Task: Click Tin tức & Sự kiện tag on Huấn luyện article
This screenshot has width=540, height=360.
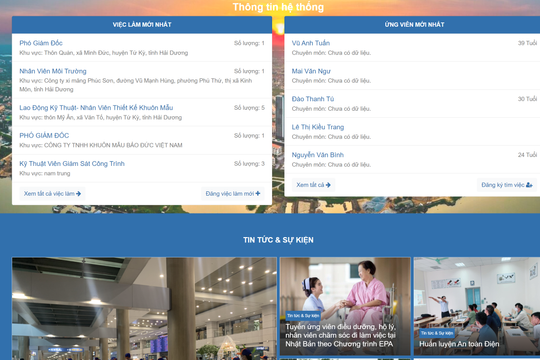Action: tap(437, 333)
